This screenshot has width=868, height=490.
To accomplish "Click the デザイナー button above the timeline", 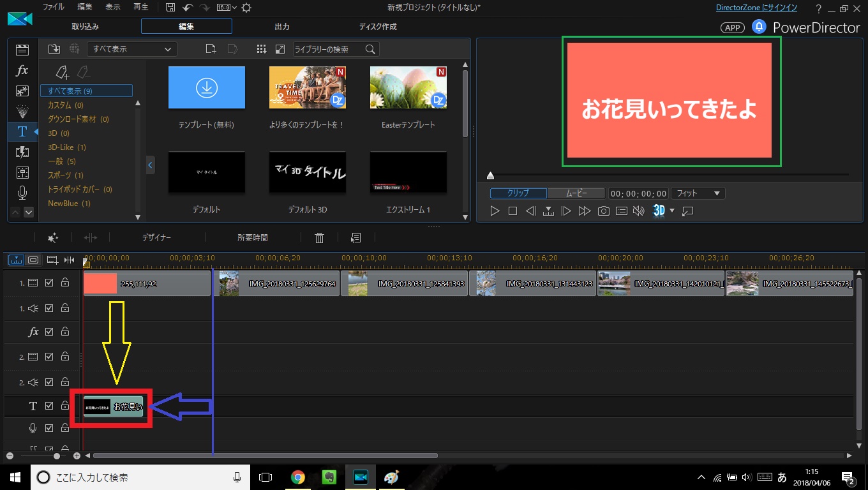I will click(x=156, y=238).
